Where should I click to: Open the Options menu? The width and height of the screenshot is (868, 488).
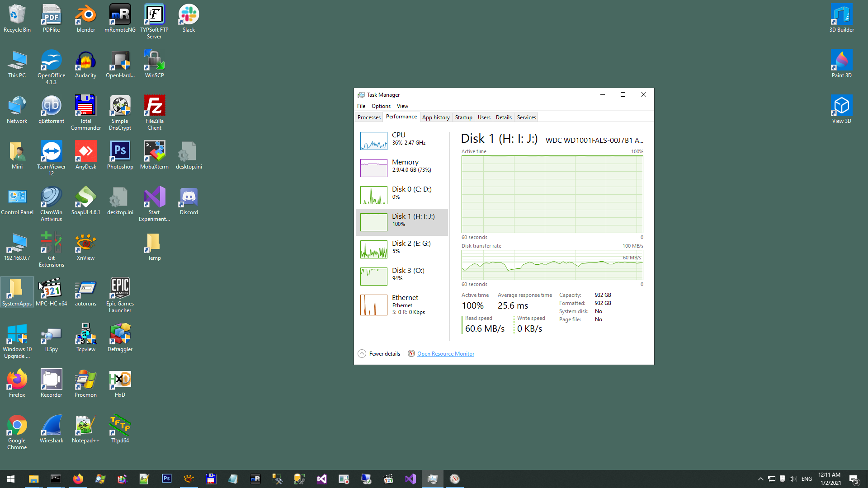[x=381, y=106]
